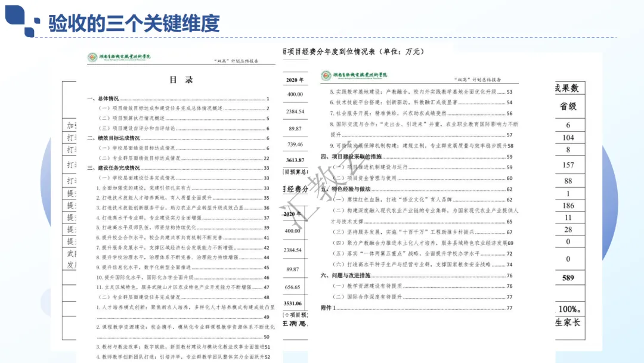
Task: Select '(五)落实一体两翼五重点战略' entry
Action: [422, 254]
